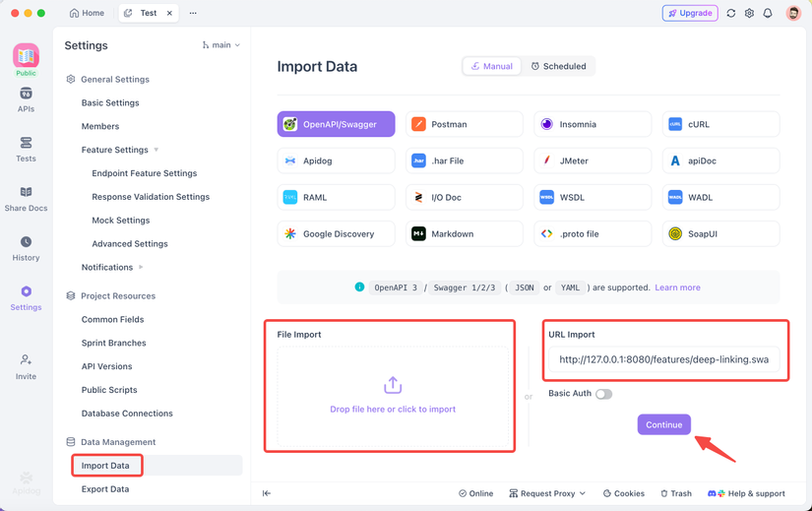
Task: Choose the WADL import format
Action: click(720, 198)
